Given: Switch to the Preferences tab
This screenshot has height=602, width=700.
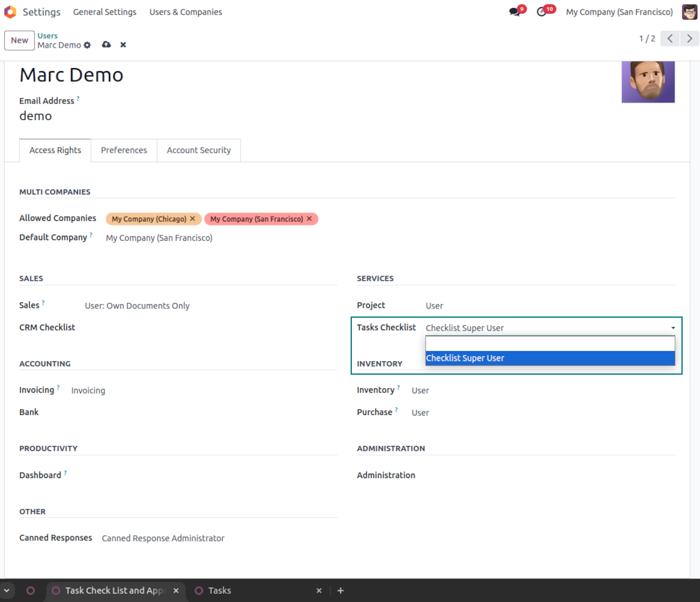Looking at the screenshot, I should [124, 150].
